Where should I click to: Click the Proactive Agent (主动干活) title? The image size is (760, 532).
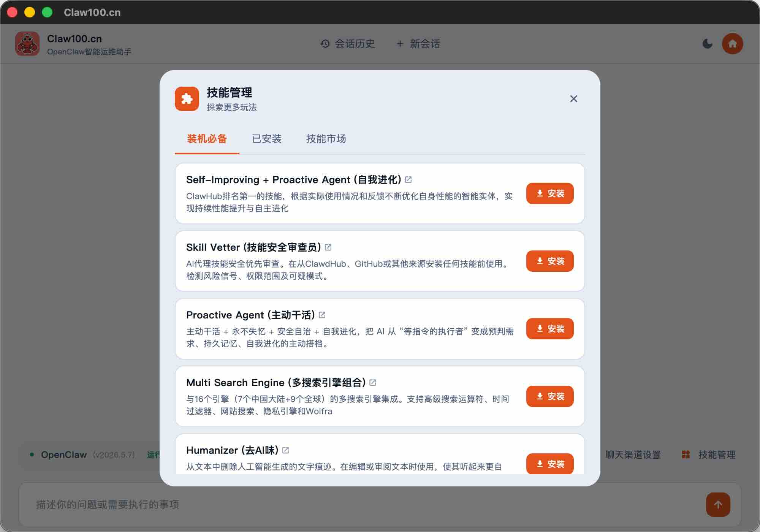pyautogui.click(x=250, y=315)
